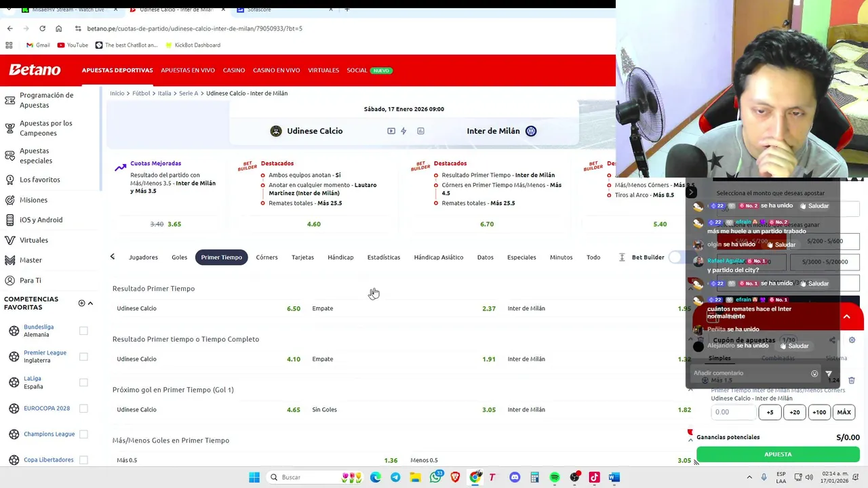This screenshot has height=488, width=868.
Task: Select Cuotas Mejoradas 3.65 odds
Action: point(174,224)
